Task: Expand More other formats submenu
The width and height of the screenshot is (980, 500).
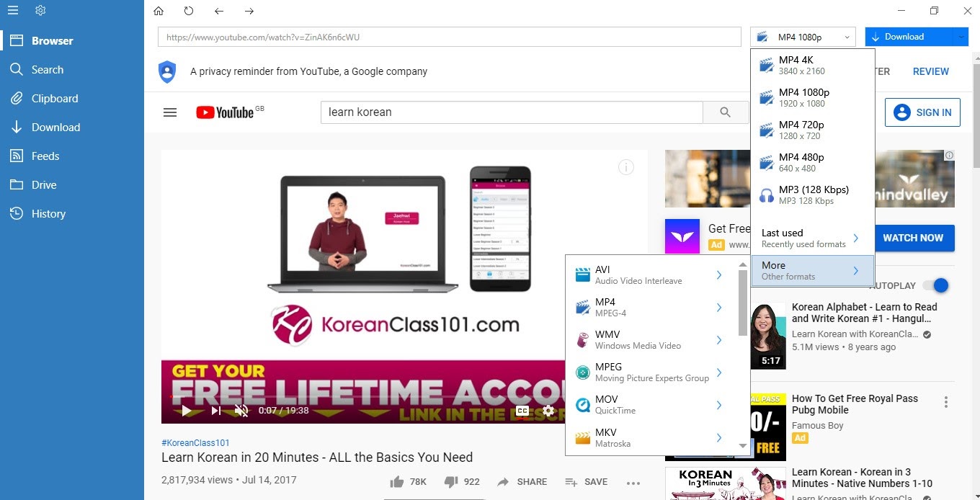Action: pos(813,271)
